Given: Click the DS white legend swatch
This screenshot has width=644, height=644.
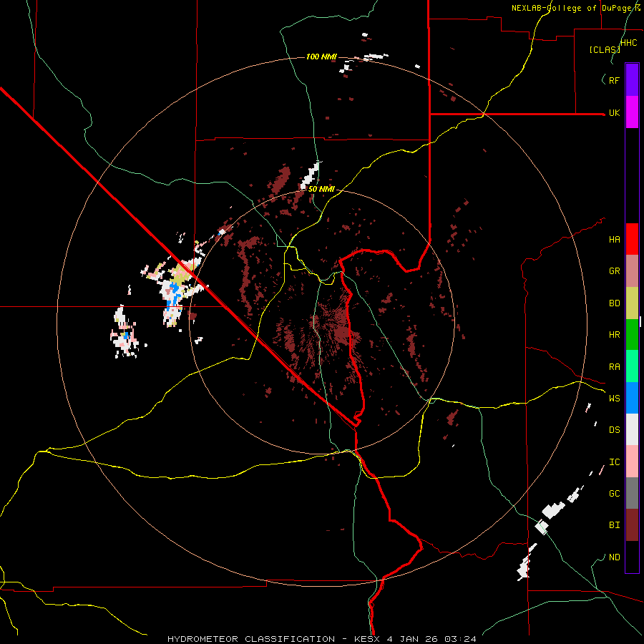Looking at the screenshot, I should pyautogui.click(x=632, y=429).
